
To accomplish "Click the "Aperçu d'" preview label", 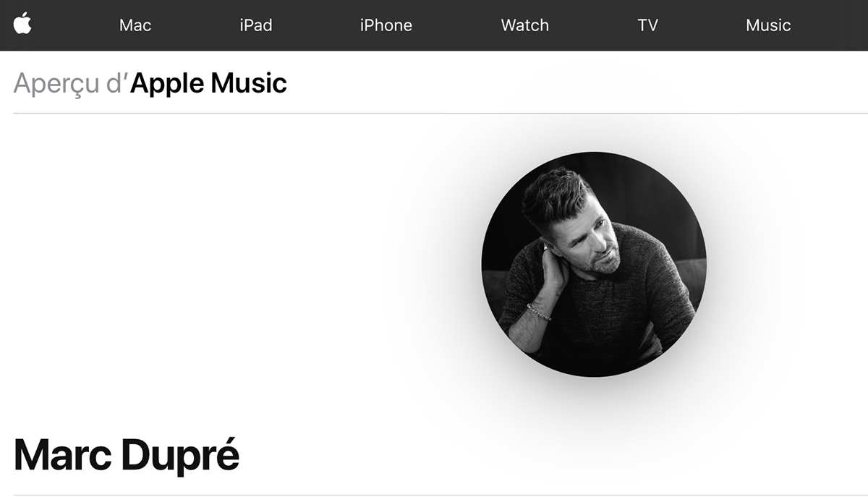I will pyautogui.click(x=71, y=85).
